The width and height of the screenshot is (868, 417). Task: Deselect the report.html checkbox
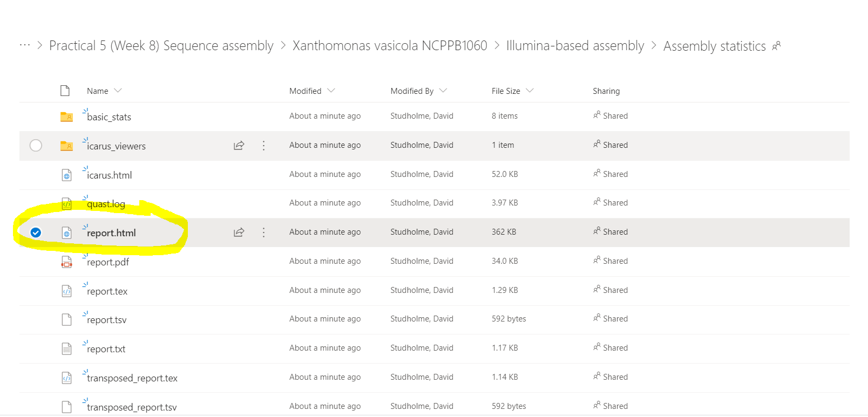click(x=36, y=233)
